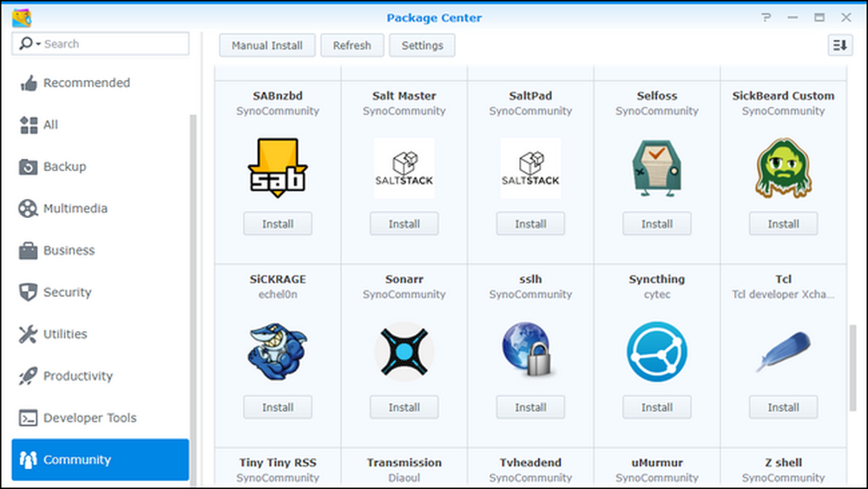The height and width of the screenshot is (489, 868).
Task: Install the Syncthing package
Action: [x=656, y=407]
